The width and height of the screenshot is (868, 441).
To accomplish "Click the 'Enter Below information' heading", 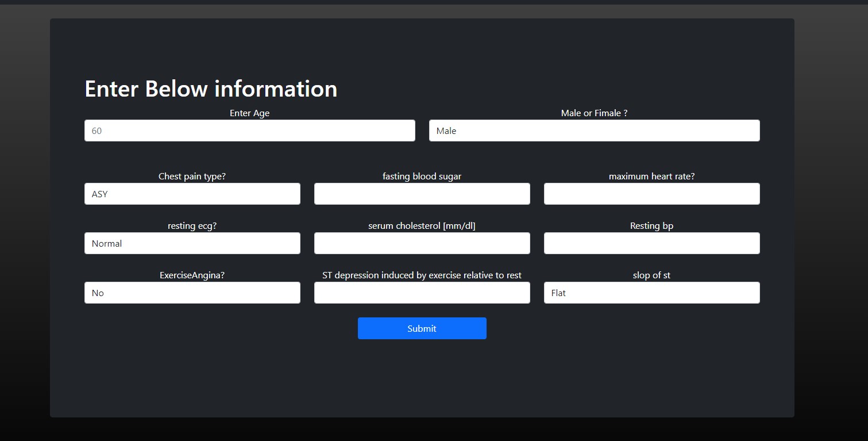I will click(211, 89).
